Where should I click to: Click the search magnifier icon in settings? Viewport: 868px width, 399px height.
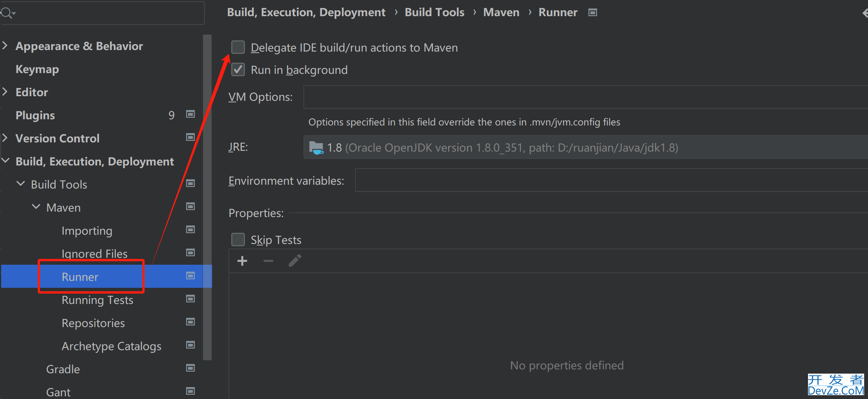(x=7, y=13)
